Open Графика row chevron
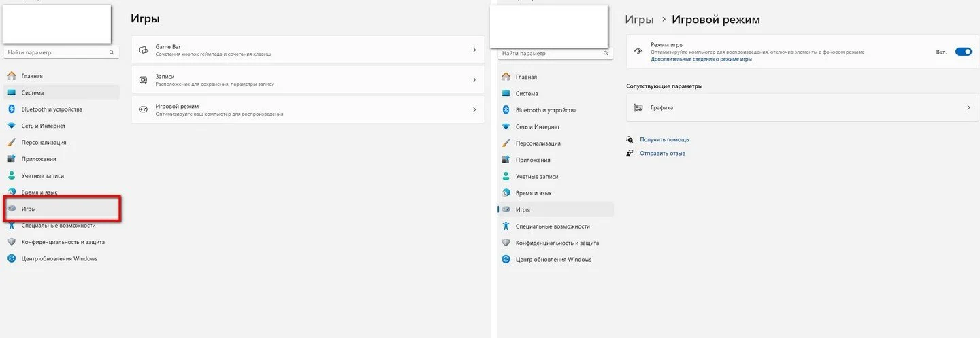 [968, 107]
